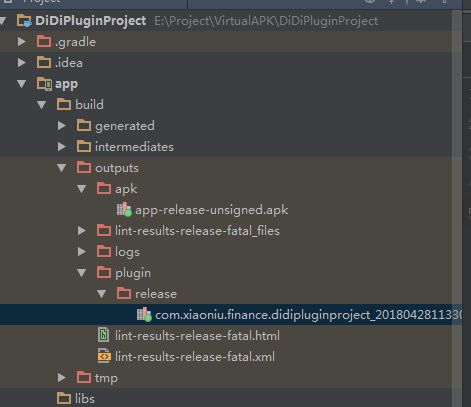Select the apk folder label
The image size is (471, 407).
click(x=126, y=189)
